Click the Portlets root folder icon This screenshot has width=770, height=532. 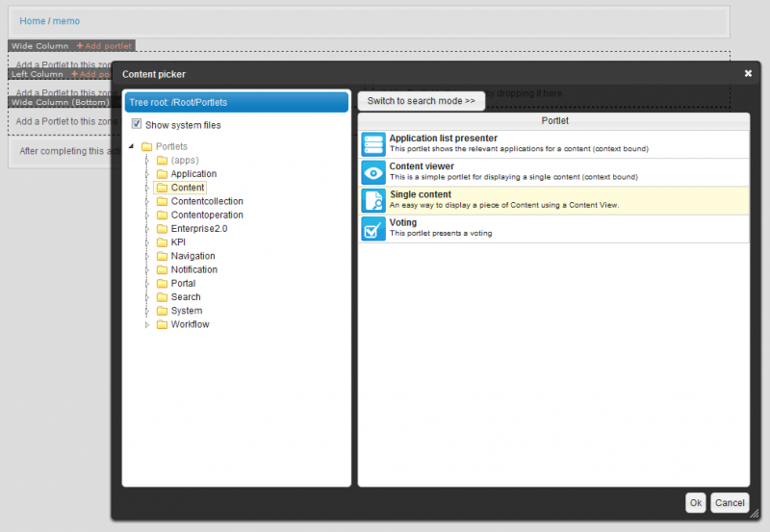[147, 146]
